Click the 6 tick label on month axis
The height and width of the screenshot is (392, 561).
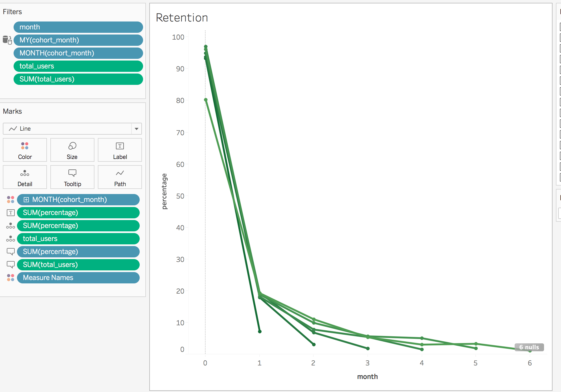pyautogui.click(x=530, y=363)
